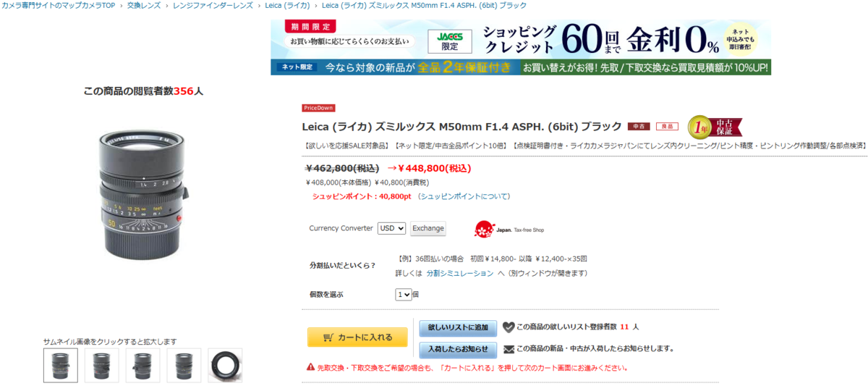
Task: Open the マップカメラTOP breadcrumb link
Action: 59,6
